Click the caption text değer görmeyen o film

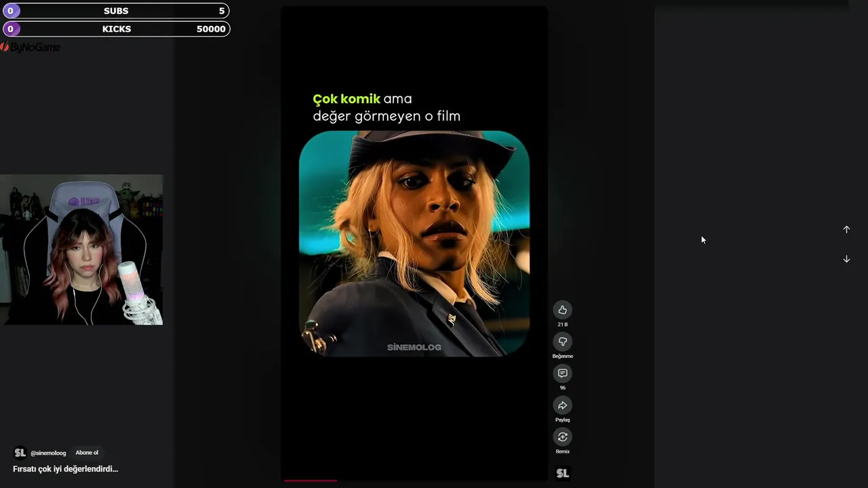click(x=387, y=116)
